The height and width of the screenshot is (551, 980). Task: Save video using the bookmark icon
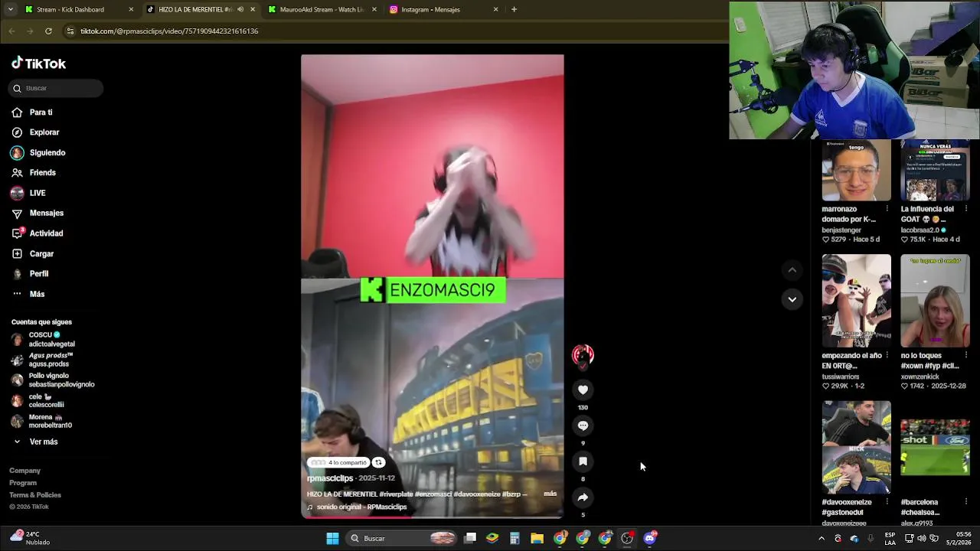[x=583, y=461]
